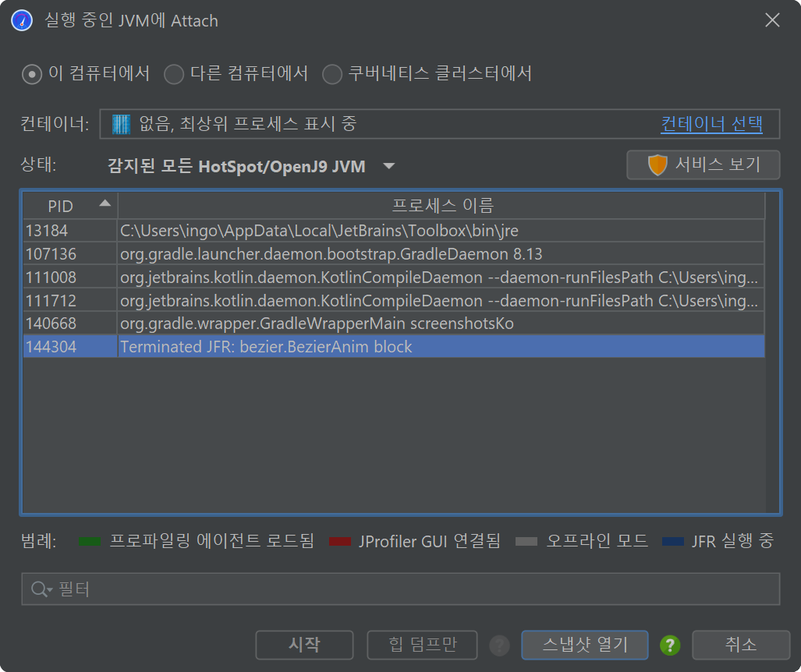
Task: Sort by the PID column header
Action: (x=70, y=206)
